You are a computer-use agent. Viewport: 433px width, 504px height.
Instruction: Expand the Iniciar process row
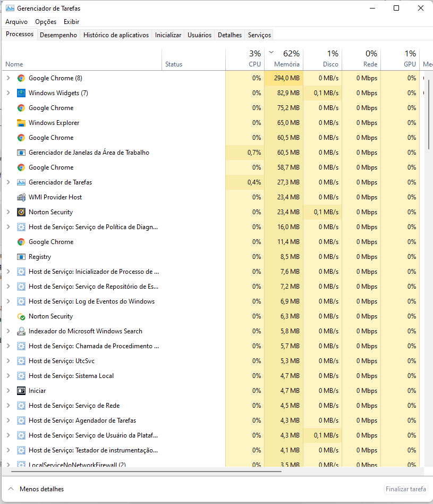coord(9,391)
